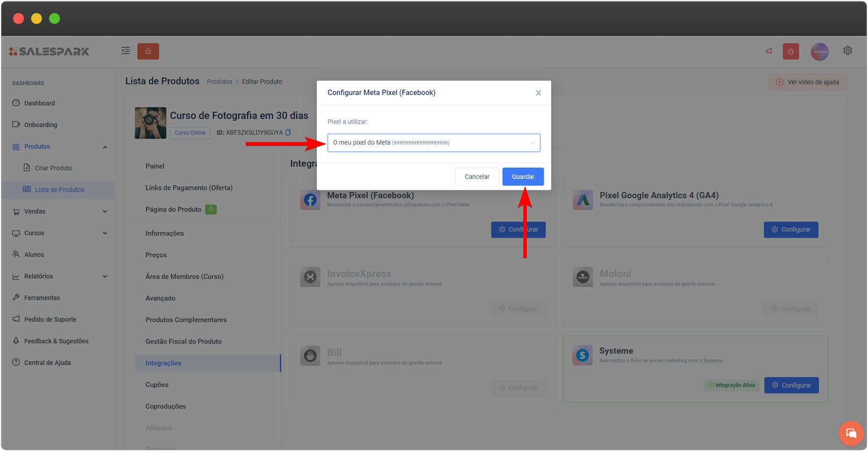The image size is (868, 451).
Task: Click the red lock icon button
Action: tap(148, 51)
